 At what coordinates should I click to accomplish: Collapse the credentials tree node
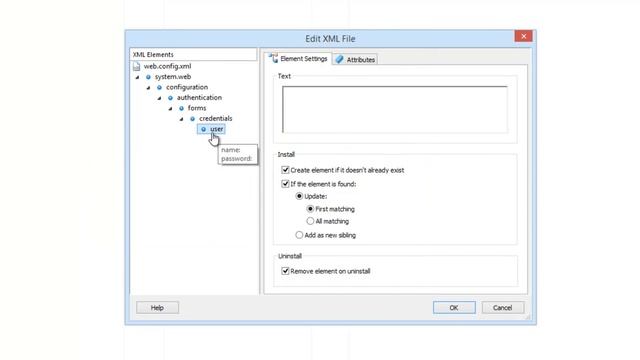point(182,119)
